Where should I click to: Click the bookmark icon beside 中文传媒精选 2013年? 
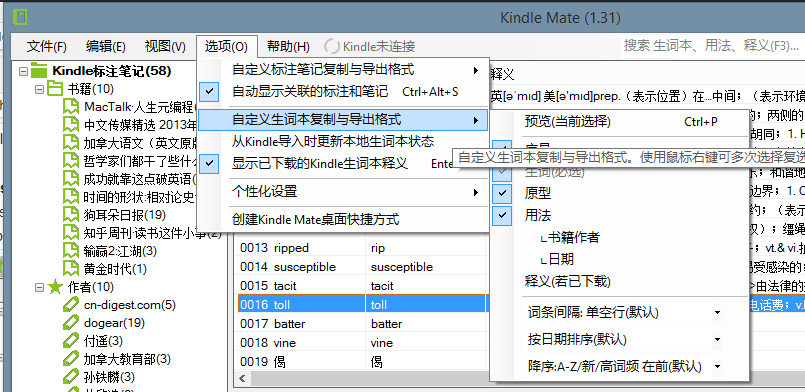72,125
